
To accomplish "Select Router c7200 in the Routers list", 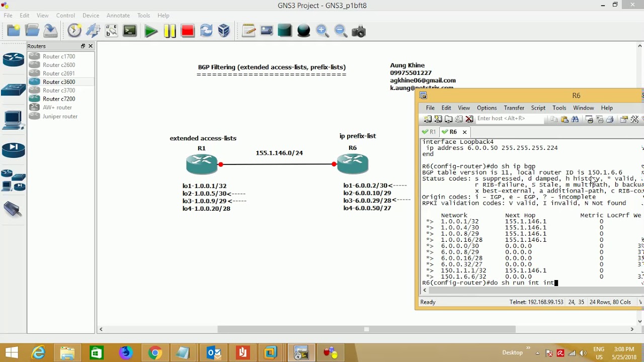I will [x=59, y=99].
